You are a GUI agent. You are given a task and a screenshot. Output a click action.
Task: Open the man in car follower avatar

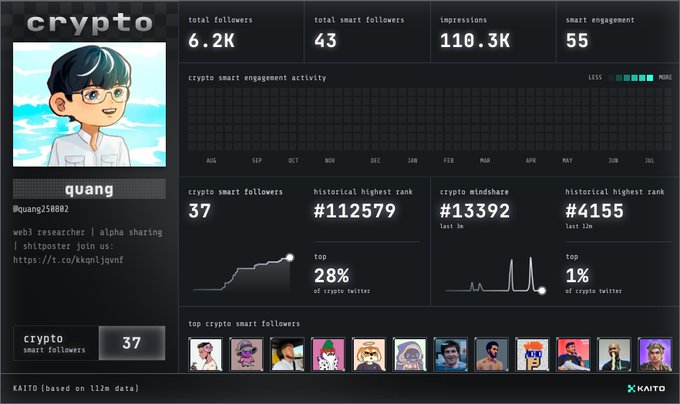point(287,354)
